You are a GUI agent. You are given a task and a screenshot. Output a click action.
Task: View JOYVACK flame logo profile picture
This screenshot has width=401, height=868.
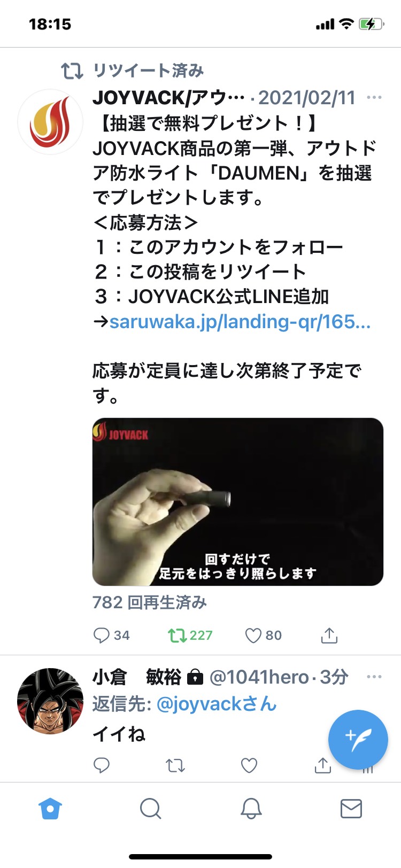50,122
